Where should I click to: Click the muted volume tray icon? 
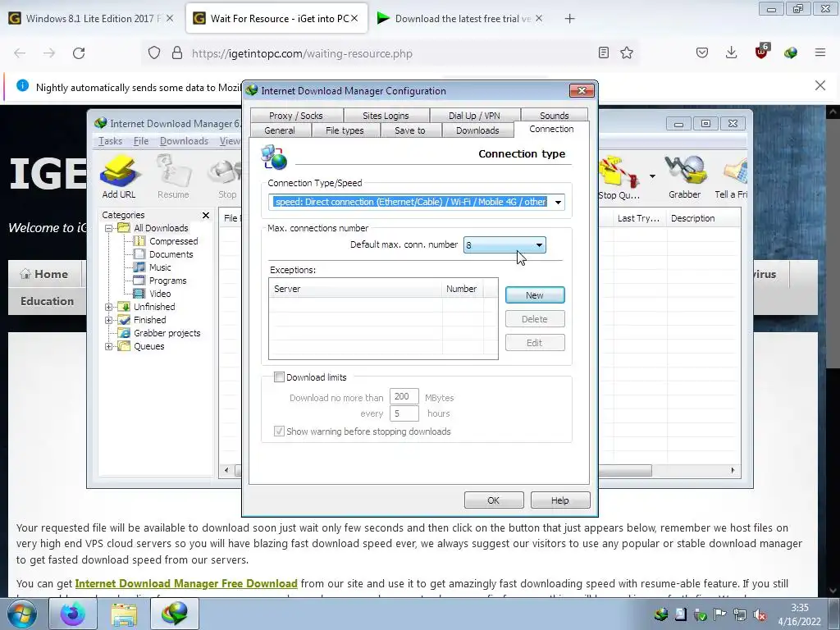pos(759,615)
